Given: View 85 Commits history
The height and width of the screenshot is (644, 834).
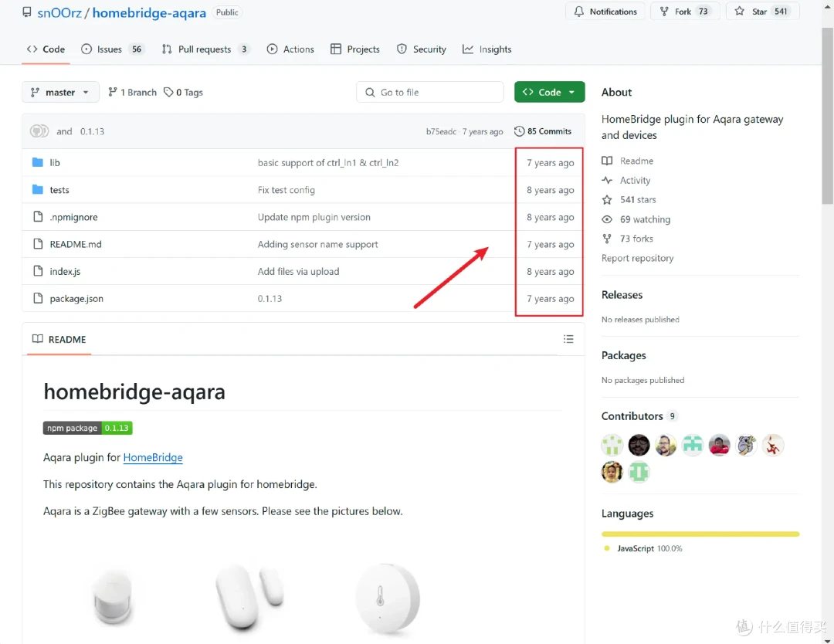Looking at the screenshot, I should (x=543, y=131).
